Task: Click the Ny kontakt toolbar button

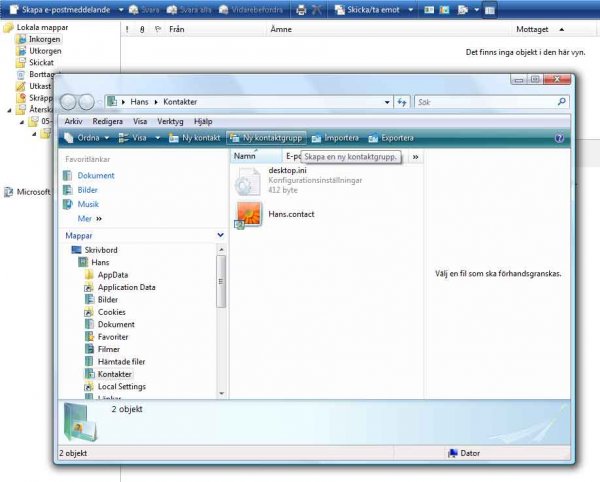Action: pyautogui.click(x=194, y=138)
